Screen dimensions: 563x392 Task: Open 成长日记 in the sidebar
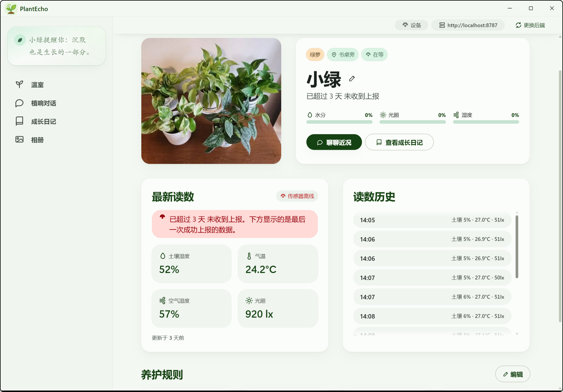click(x=44, y=122)
